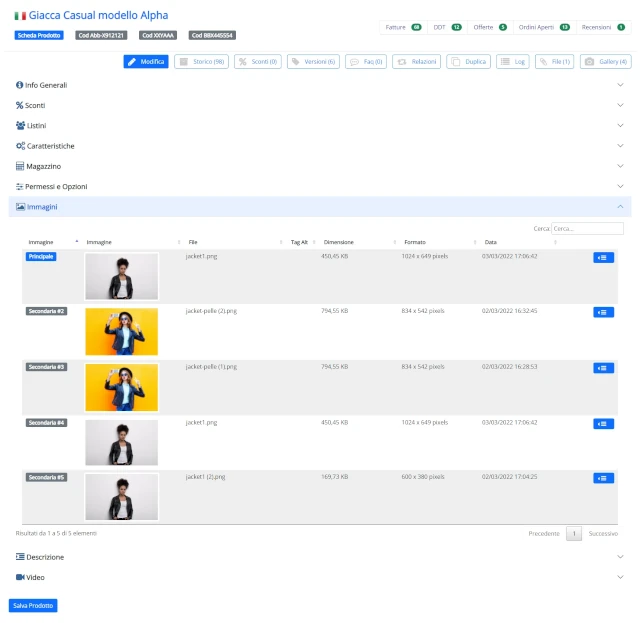Expand the Magazzino section chevron

pos(620,166)
